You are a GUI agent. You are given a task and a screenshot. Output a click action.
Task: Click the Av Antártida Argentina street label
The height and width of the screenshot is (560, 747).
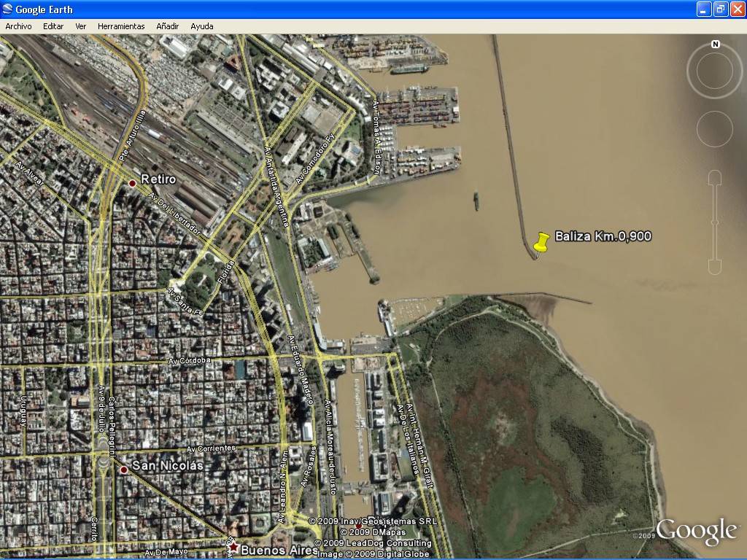[x=277, y=187]
